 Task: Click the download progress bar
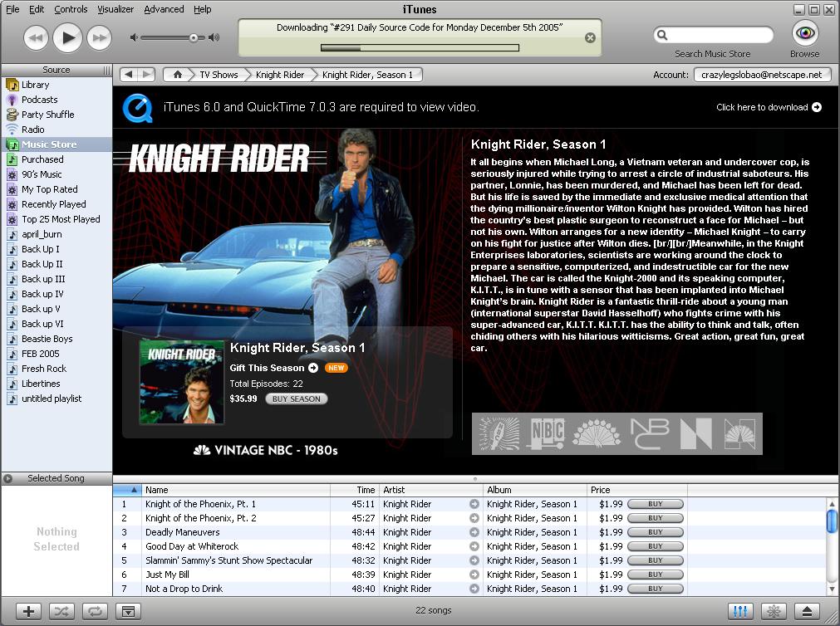(x=420, y=47)
